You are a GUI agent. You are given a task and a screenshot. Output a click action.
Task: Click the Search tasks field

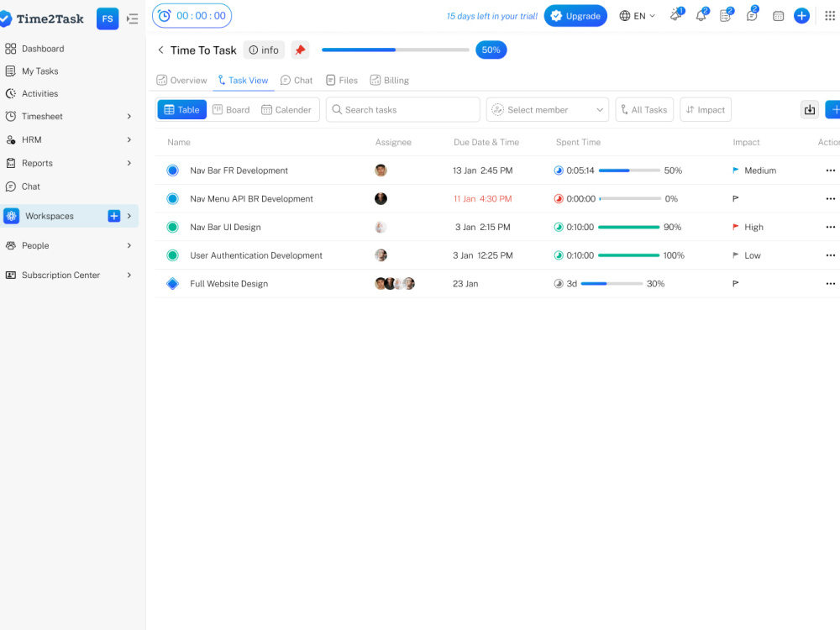(403, 110)
